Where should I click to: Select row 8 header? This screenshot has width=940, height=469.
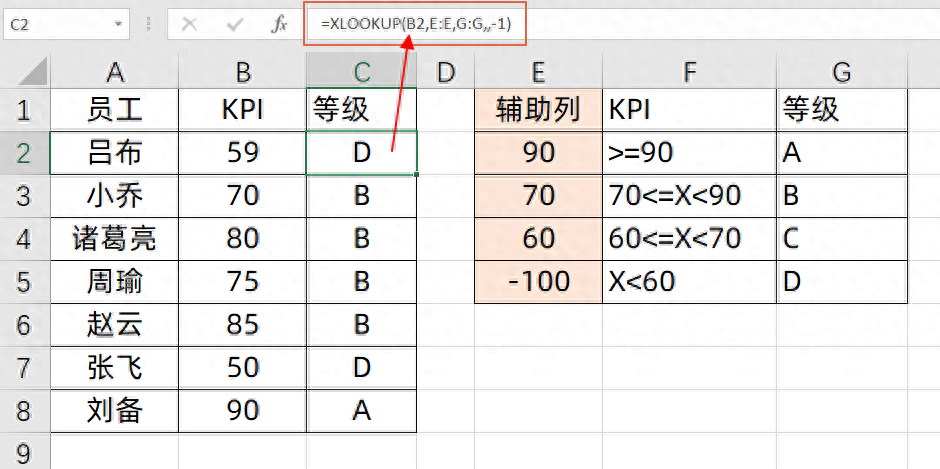(x=25, y=411)
